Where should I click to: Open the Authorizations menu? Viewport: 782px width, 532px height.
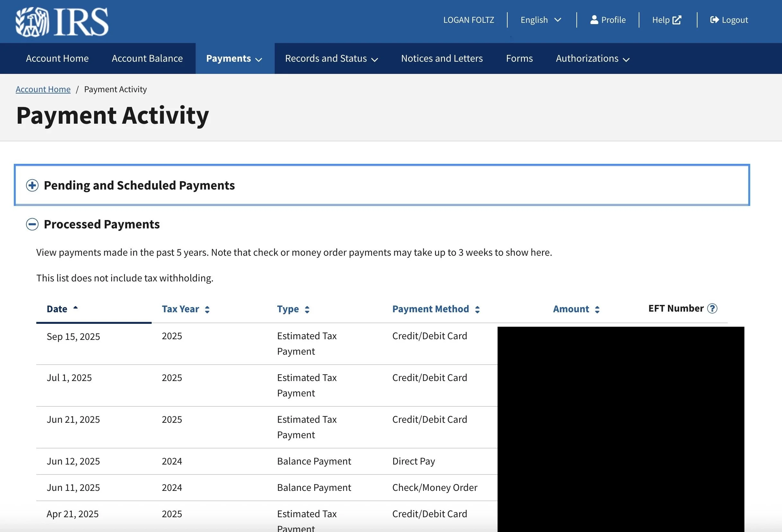click(592, 58)
